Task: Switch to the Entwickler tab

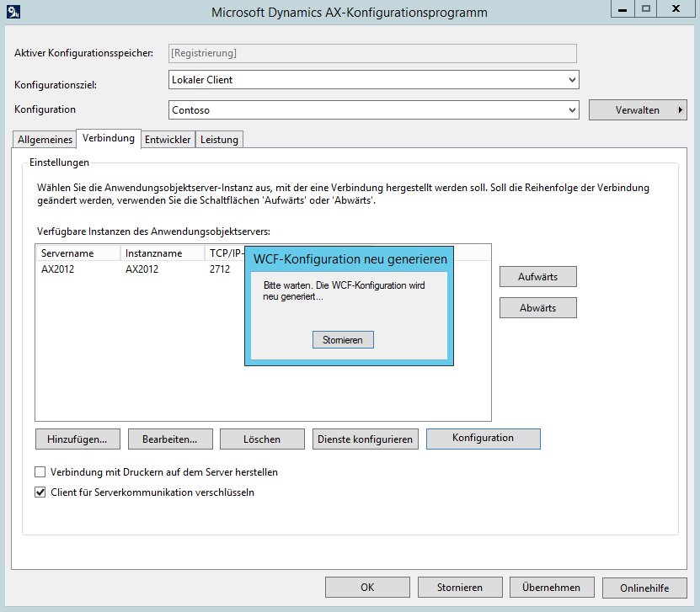Action: click(x=168, y=139)
